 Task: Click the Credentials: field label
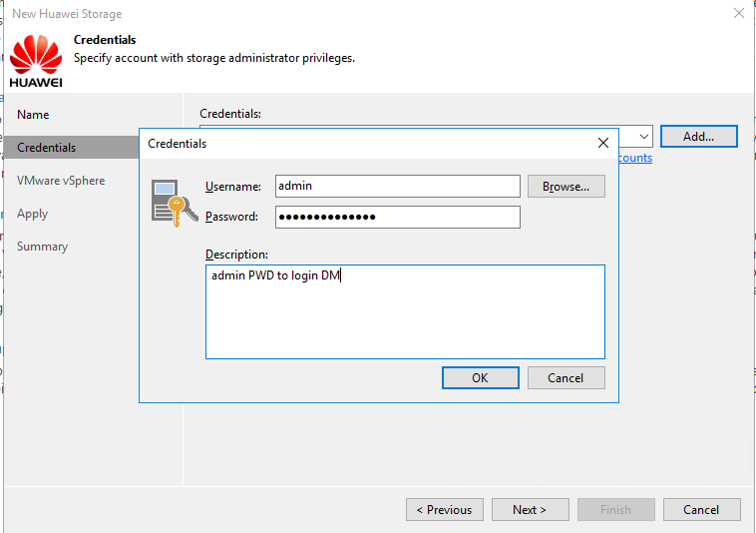tap(230, 114)
